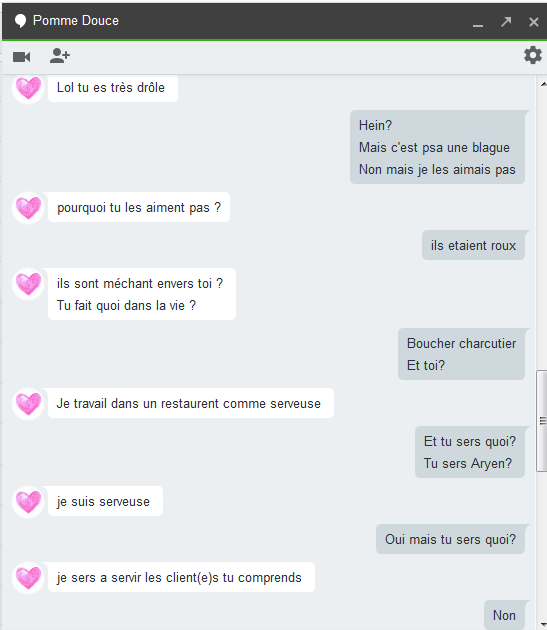
Task: Click heart avatar beside 'pourquoi tu les aiment pas ?'
Action: (28, 208)
